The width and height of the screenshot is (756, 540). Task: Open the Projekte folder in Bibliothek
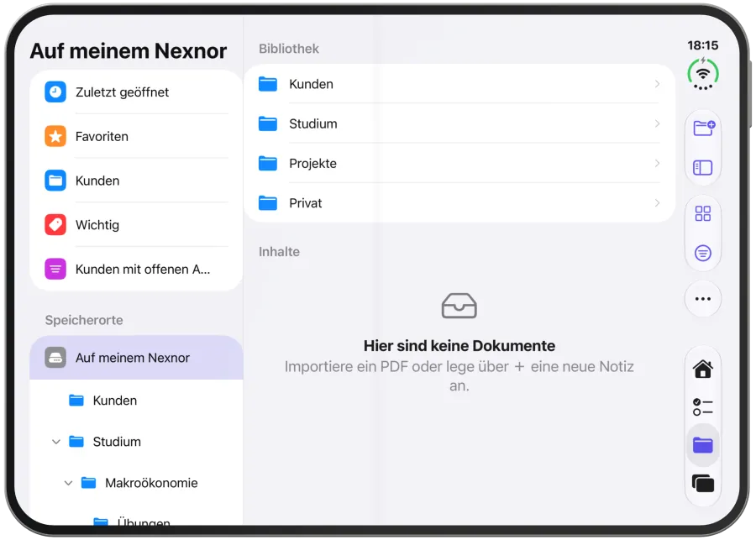pyautogui.click(x=459, y=164)
